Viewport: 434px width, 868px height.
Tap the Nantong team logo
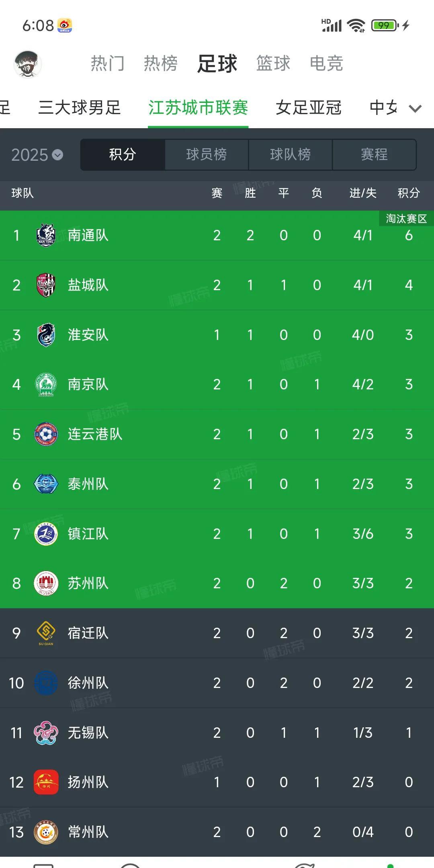pos(46,235)
